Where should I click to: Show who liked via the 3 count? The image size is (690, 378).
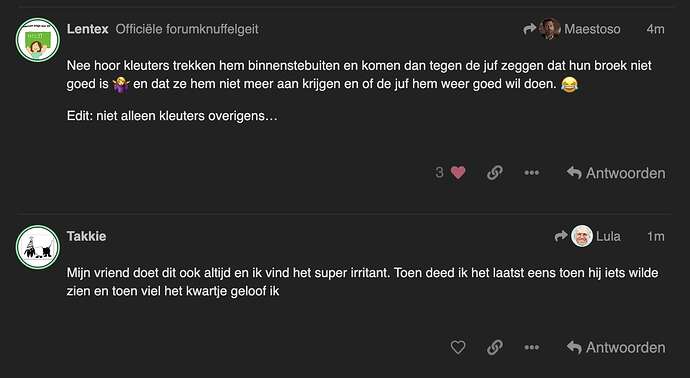coord(439,172)
